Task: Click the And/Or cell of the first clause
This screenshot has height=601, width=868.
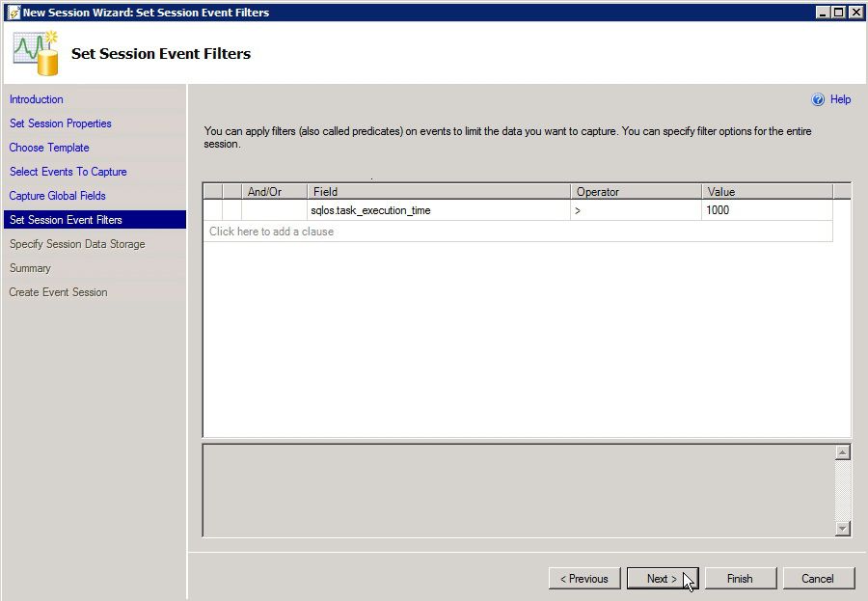Action: pyautogui.click(x=274, y=210)
